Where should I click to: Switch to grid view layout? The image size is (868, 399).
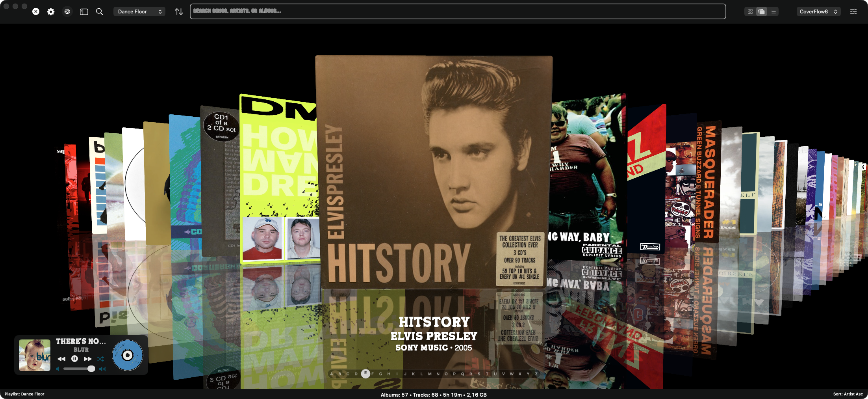(x=750, y=11)
